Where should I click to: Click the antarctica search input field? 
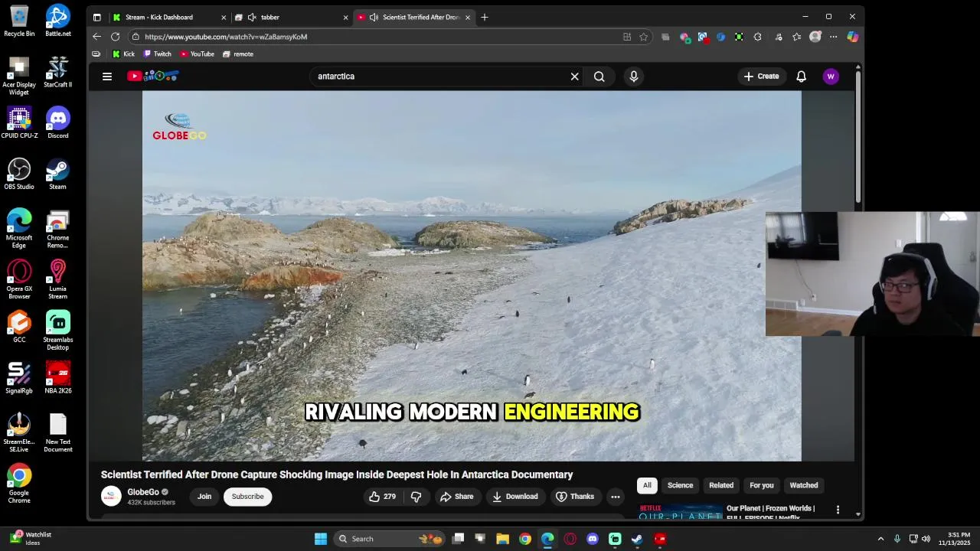pos(440,77)
